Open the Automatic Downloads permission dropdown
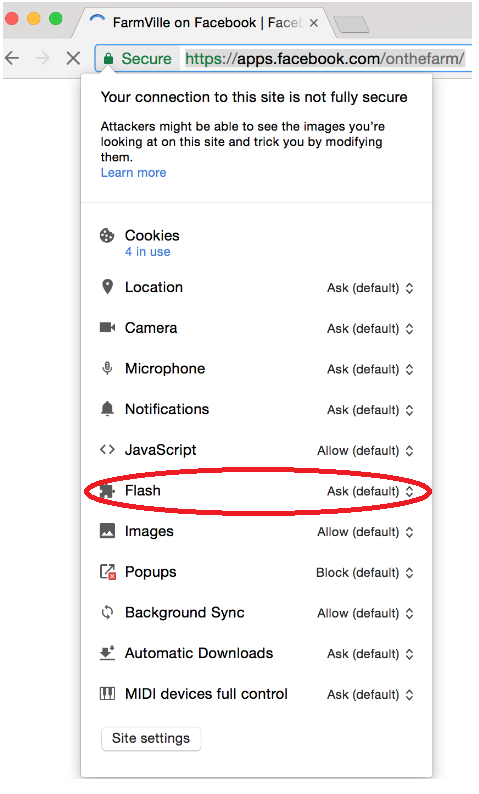The height and width of the screenshot is (794, 479). [370, 654]
